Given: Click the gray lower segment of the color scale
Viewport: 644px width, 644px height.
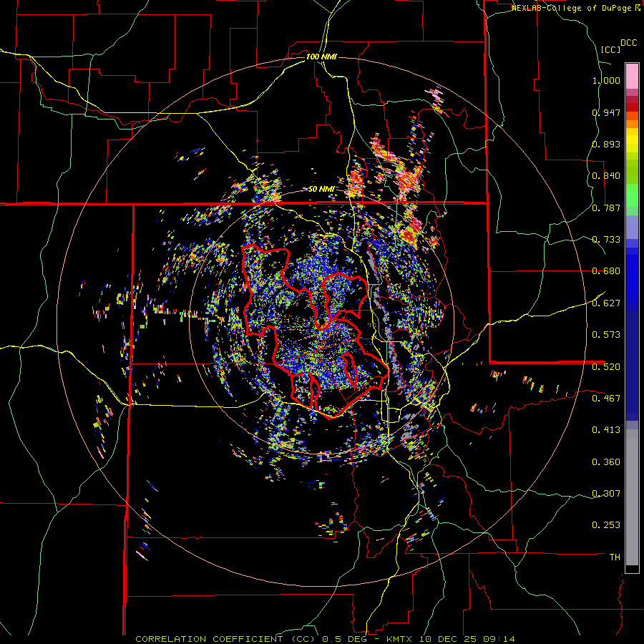Looking at the screenshot, I should point(632,497).
